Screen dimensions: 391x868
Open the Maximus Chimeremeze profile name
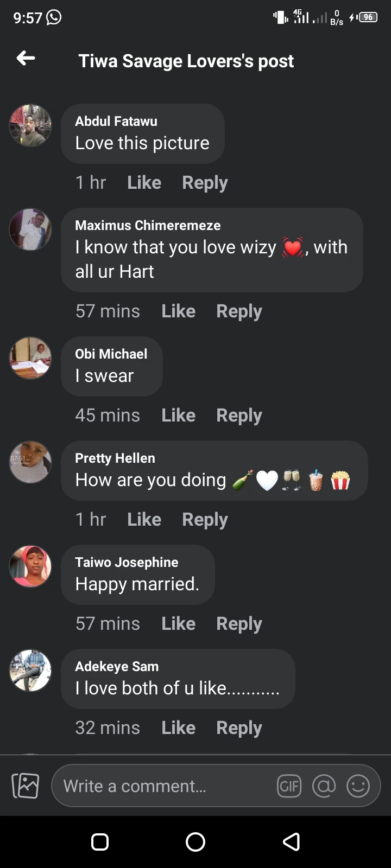click(148, 225)
